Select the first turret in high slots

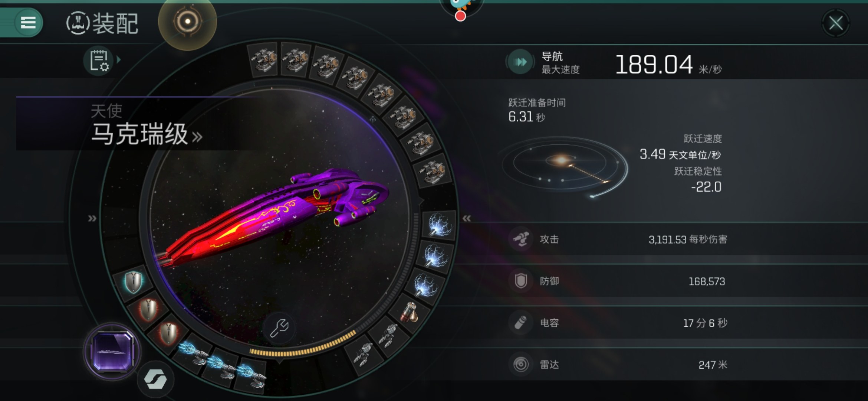[264, 59]
